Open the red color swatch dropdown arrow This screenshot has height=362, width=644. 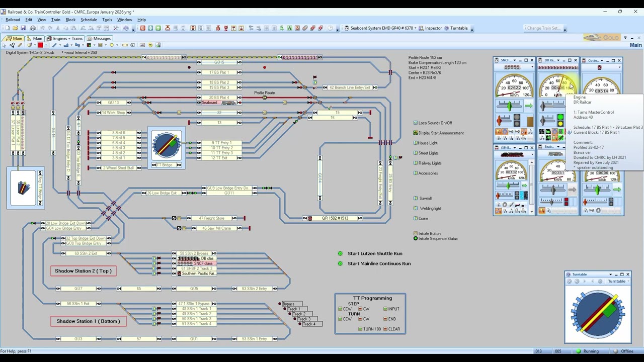coord(47,45)
